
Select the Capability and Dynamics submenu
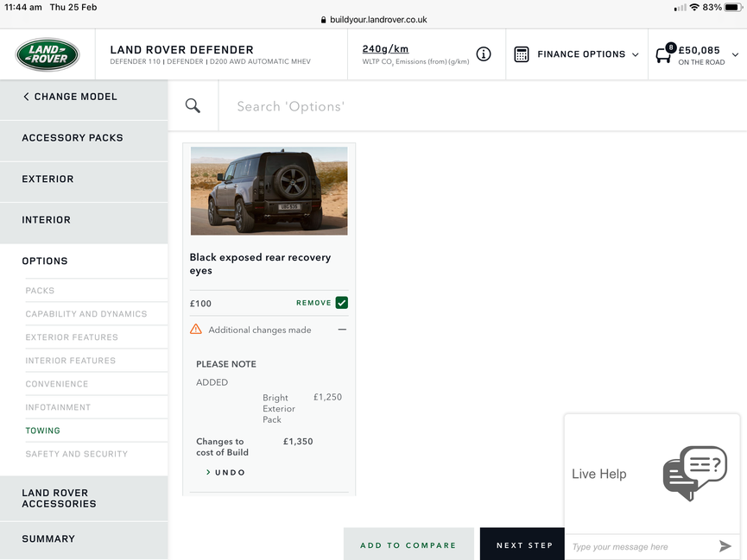point(86,314)
